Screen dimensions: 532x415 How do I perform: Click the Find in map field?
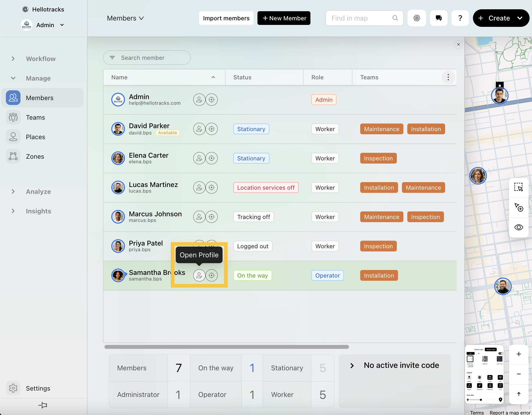coord(364,18)
